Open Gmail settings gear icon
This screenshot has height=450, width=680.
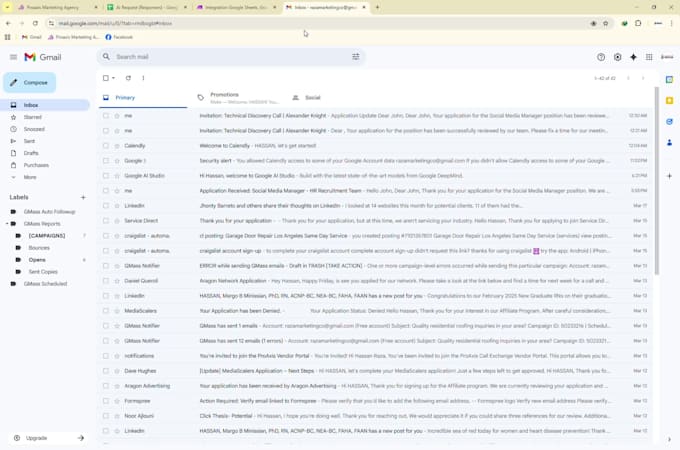click(618, 57)
